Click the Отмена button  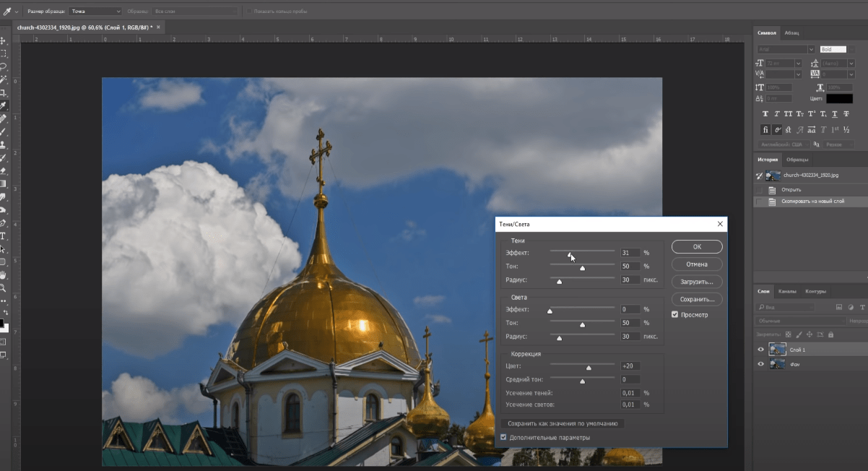(696, 264)
